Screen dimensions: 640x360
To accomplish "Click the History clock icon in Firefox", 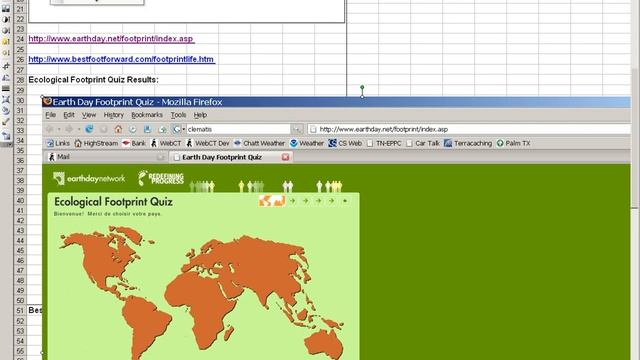I will tap(133, 129).
